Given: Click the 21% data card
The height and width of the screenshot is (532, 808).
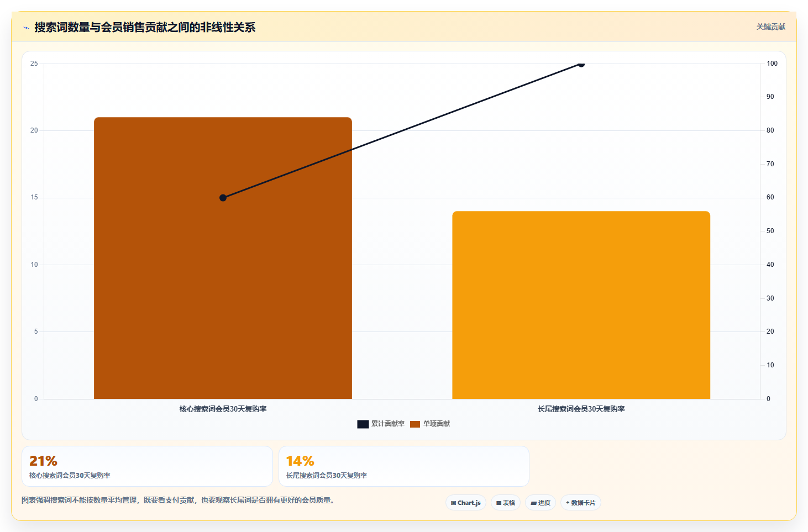Looking at the screenshot, I should [x=147, y=466].
